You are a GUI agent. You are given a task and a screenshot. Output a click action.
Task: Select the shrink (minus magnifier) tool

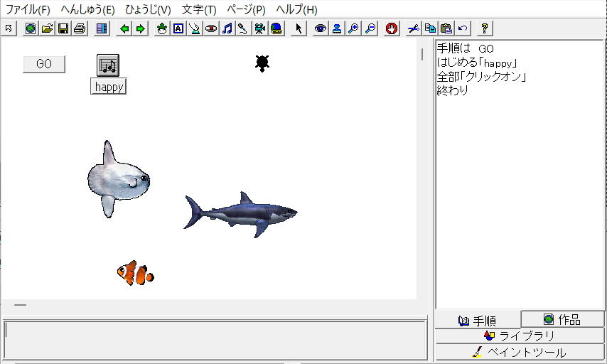pyautogui.click(x=370, y=28)
